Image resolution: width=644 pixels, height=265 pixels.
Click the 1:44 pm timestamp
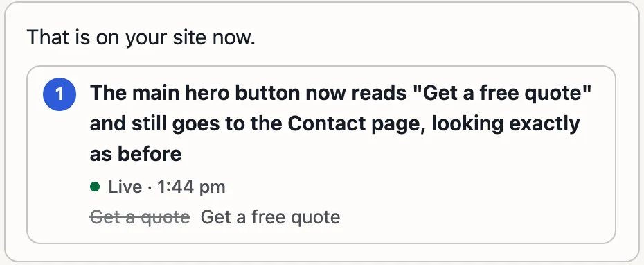(191, 187)
